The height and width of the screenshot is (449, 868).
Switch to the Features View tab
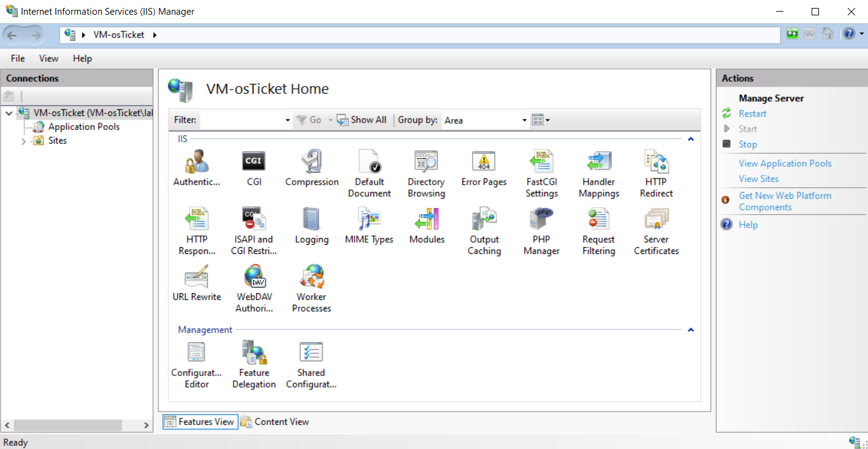(200, 421)
